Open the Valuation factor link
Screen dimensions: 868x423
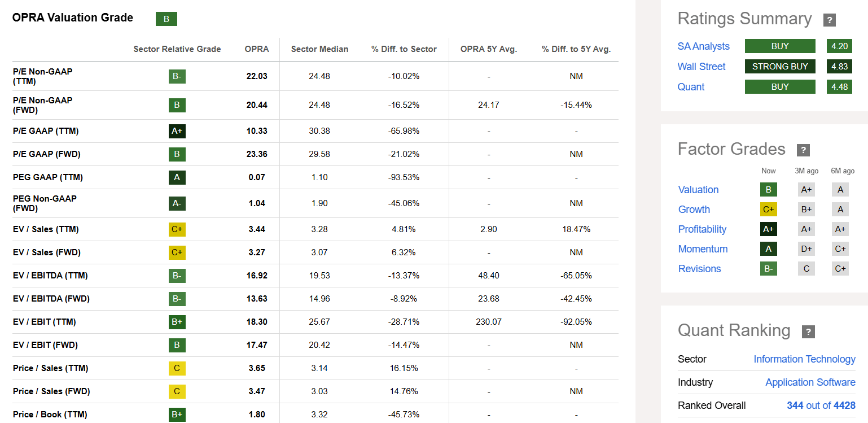[x=698, y=189]
